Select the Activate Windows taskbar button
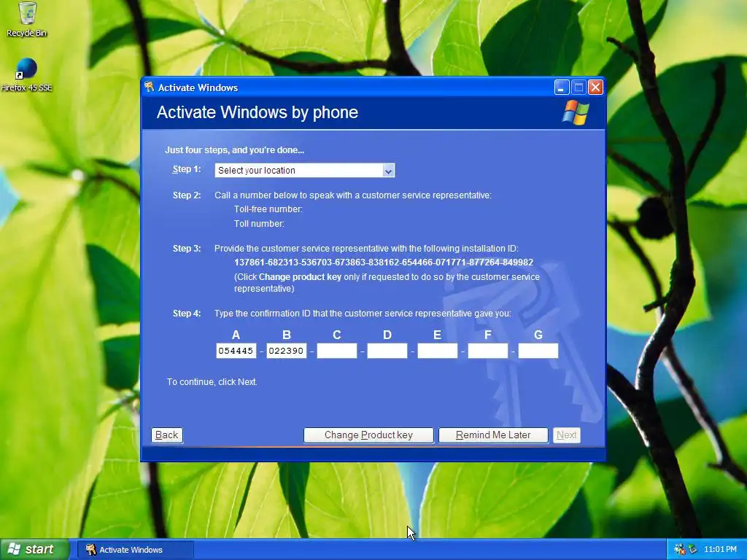This screenshot has width=747, height=560. (136, 550)
